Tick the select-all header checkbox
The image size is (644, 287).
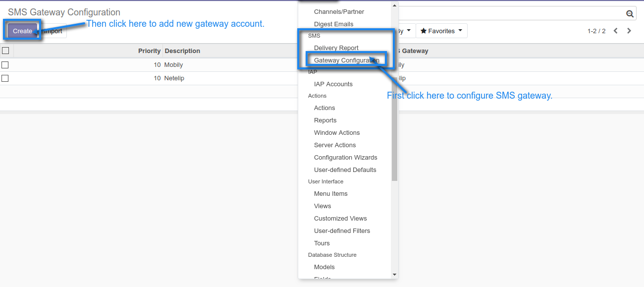tap(5, 51)
